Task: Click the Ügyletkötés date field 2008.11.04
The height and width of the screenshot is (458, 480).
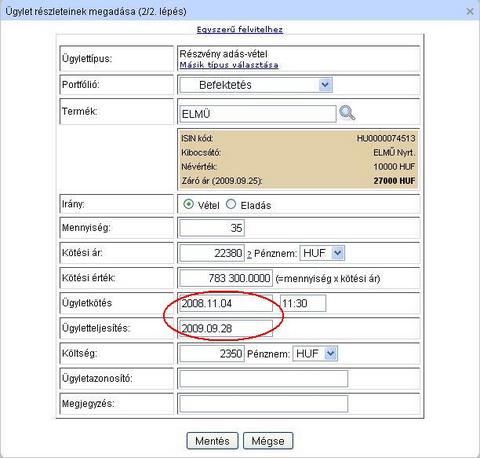Action: tap(226, 303)
